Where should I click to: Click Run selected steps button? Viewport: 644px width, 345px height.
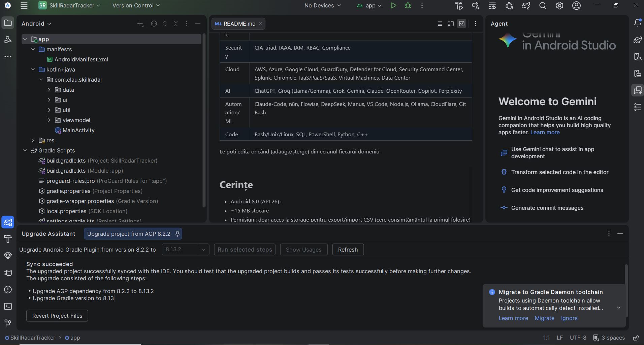(x=245, y=250)
